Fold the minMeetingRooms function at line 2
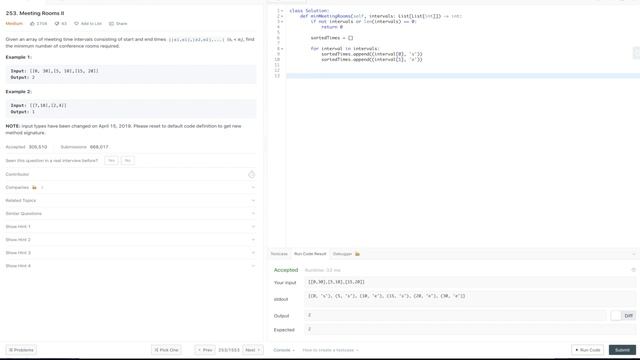This screenshot has height=360, width=640. click(x=282, y=16)
